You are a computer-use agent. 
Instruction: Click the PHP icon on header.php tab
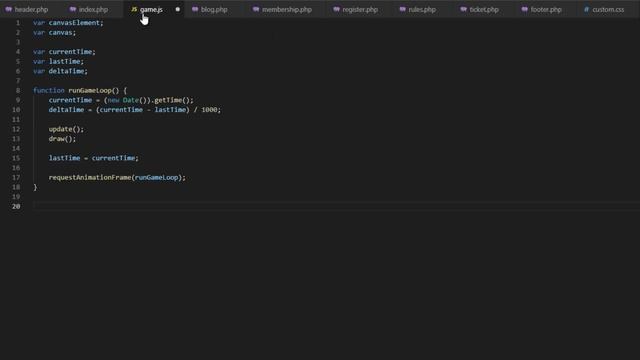point(9,9)
